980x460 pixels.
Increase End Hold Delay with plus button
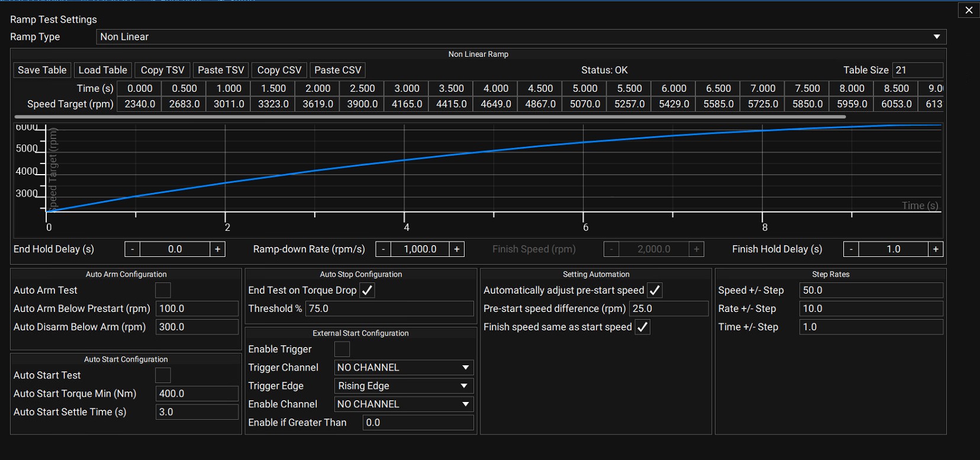pyautogui.click(x=218, y=249)
